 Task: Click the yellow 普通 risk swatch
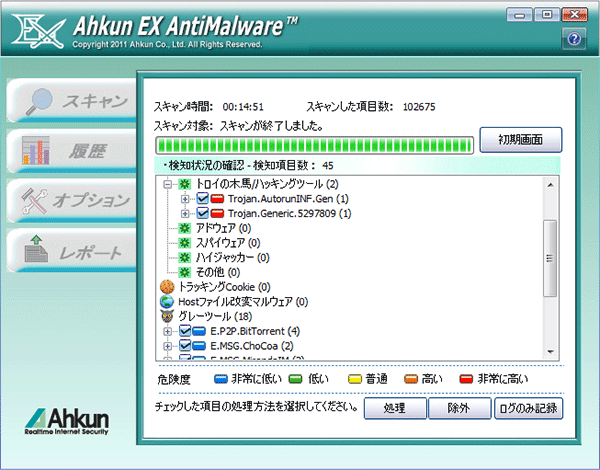pyautogui.click(x=355, y=379)
